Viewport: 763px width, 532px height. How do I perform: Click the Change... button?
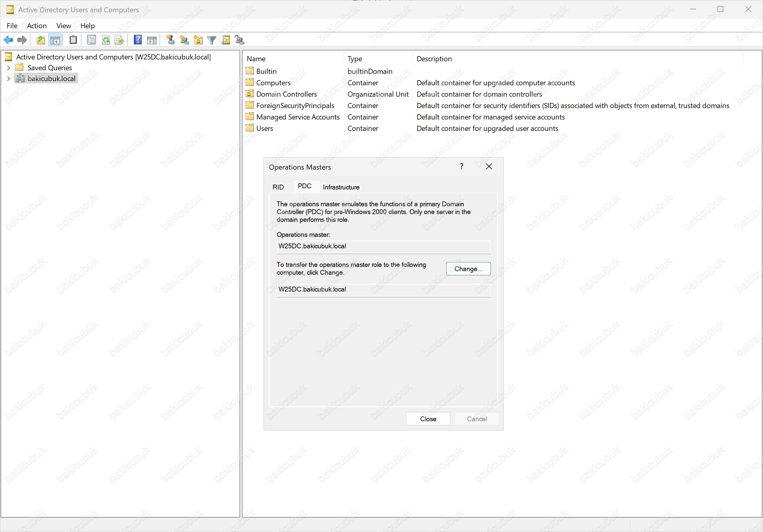(468, 269)
